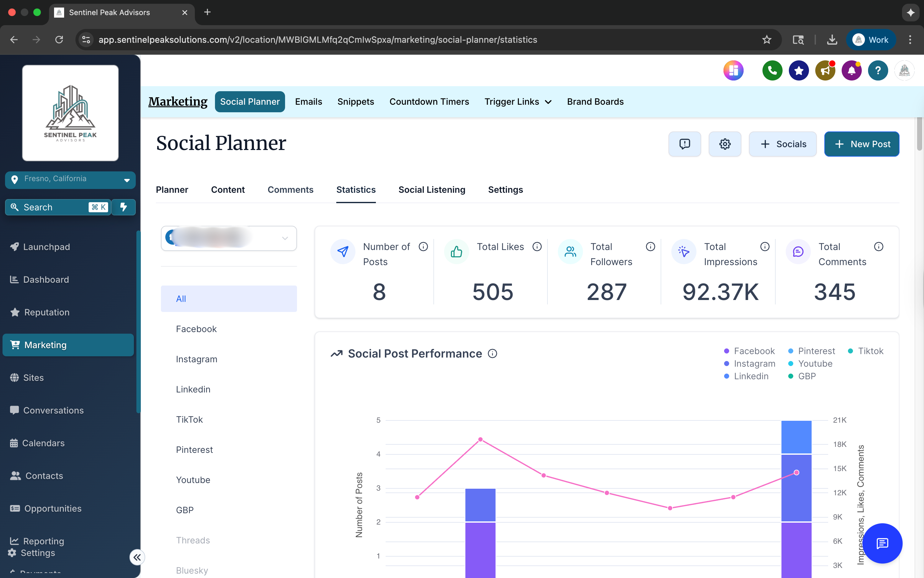This screenshot has width=924, height=578.
Task: Click the lightning bolt quick actions icon
Action: click(x=124, y=207)
